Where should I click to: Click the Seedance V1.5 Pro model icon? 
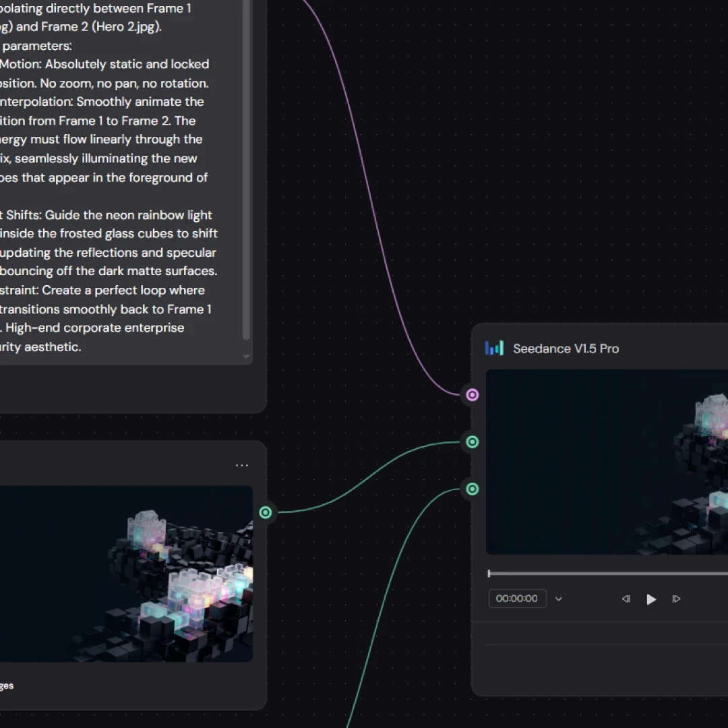494,348
